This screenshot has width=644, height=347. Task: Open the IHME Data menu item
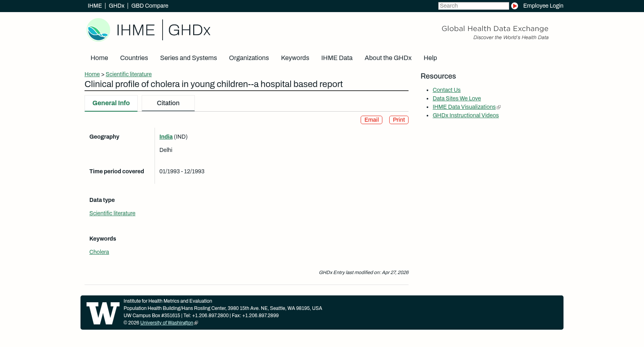(337, 58)
